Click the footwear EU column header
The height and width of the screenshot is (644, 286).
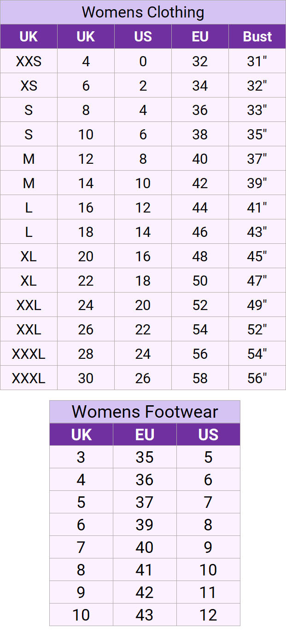coord(145,435)
